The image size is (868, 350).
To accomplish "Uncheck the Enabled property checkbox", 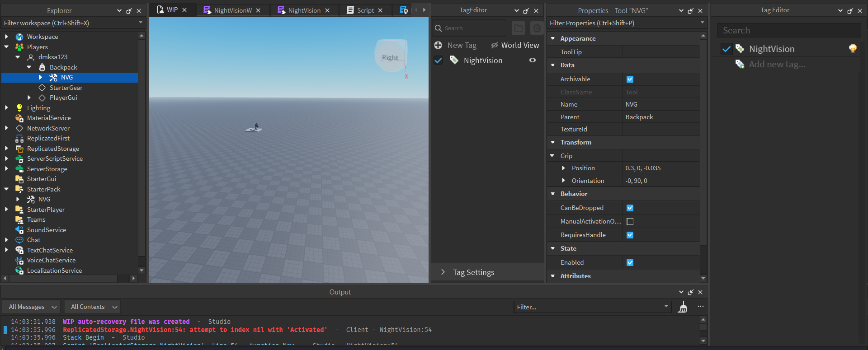I will click(630, 262).
